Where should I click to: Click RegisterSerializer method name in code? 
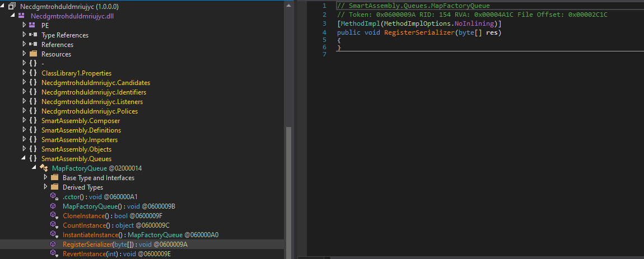(419, 32)
